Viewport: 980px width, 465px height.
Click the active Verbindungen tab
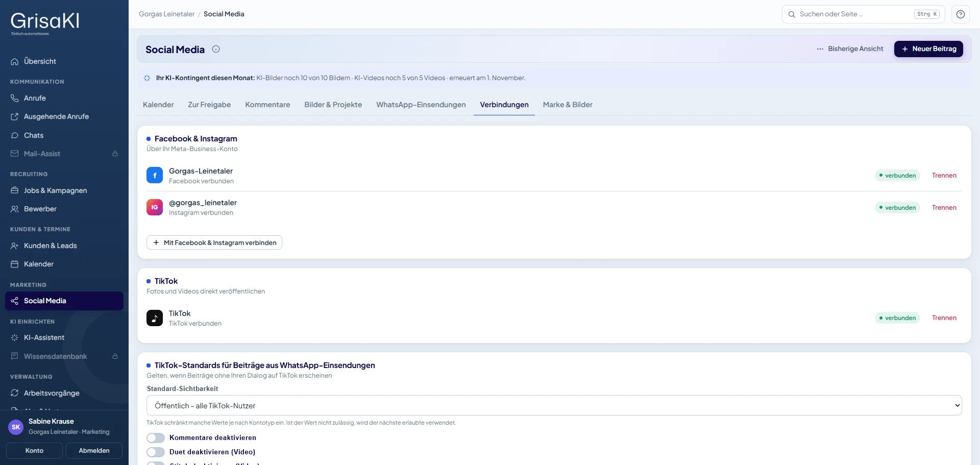tap(504, 105)
